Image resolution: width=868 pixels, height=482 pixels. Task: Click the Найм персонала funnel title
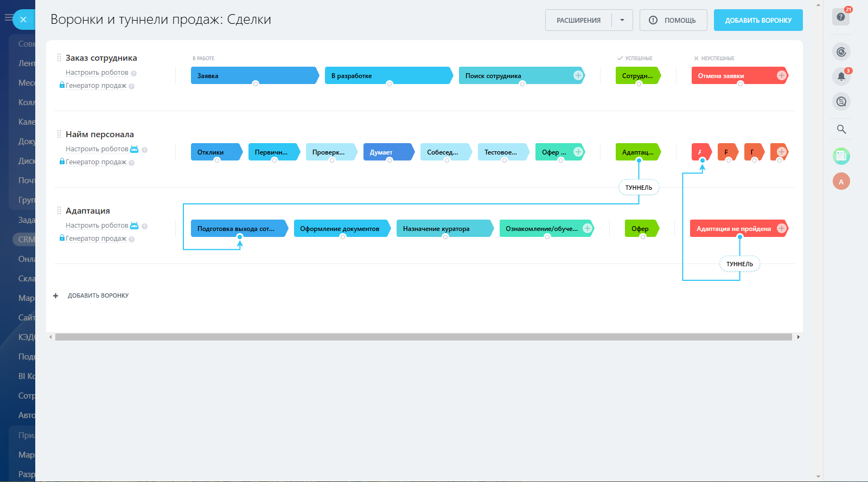[x=100, y=134]
